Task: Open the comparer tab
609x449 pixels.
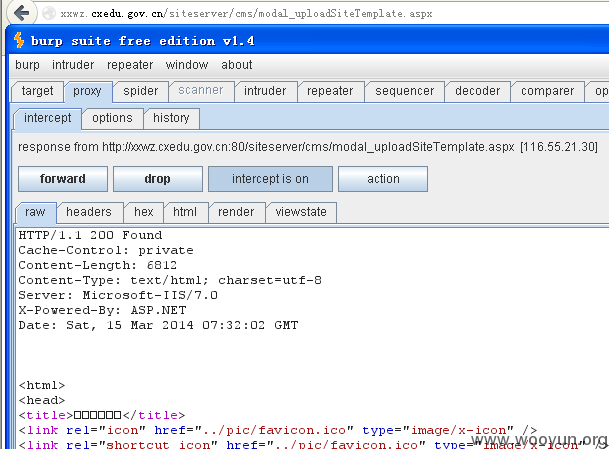Action: point(547,91)
